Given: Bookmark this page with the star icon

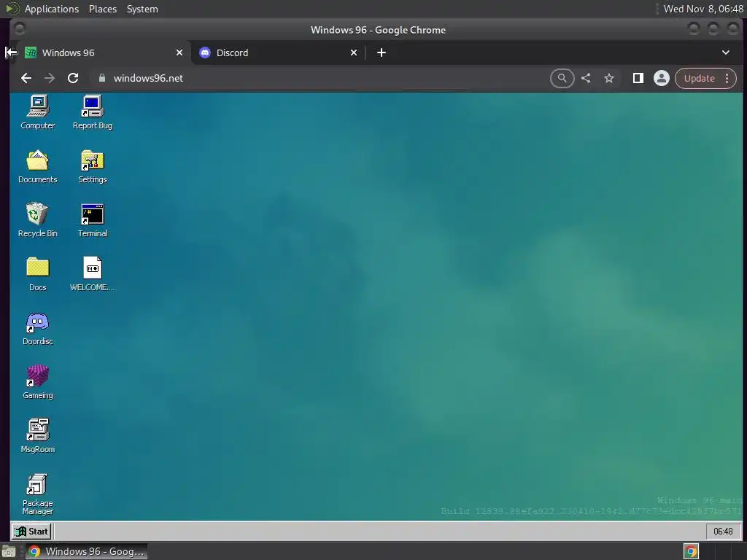Looking at the screenshot, I should [x=609, y=78].
